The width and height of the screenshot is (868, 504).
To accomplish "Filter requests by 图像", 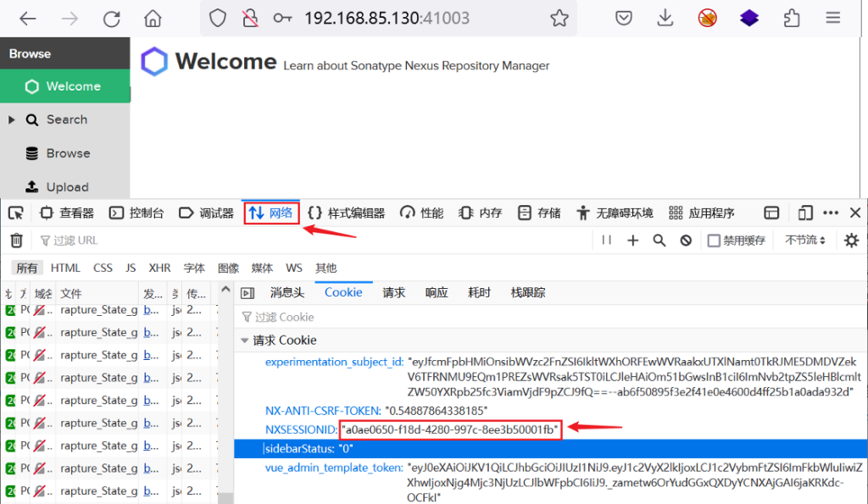I will tap(229, 269).
